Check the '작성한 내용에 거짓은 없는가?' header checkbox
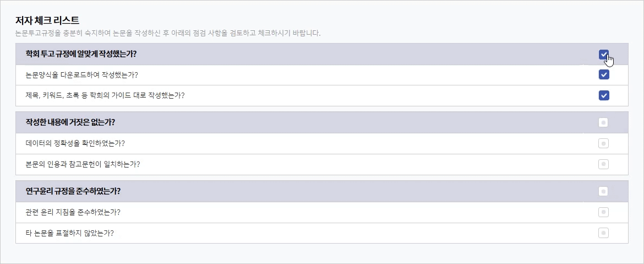Viewport: 644px width, 264px height. 603,122
